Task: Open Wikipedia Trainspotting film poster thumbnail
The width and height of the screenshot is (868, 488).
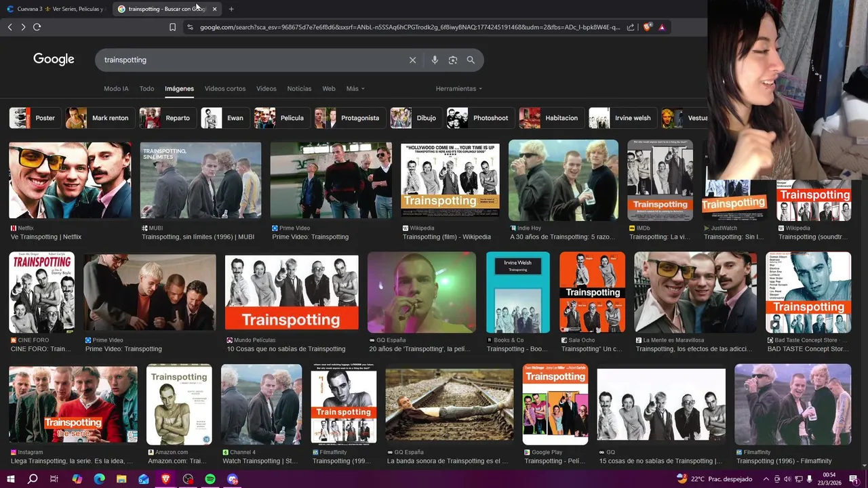Action: tap(450, 180)
